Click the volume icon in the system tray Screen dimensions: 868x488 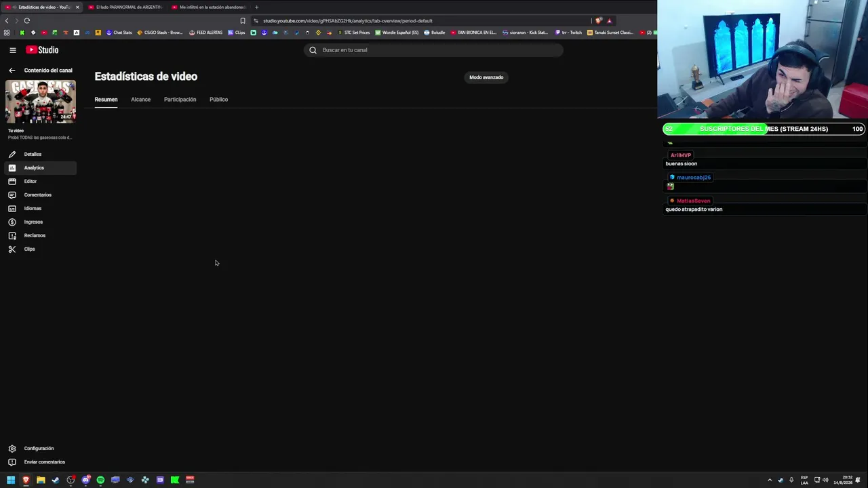click(x=825, y=480)
